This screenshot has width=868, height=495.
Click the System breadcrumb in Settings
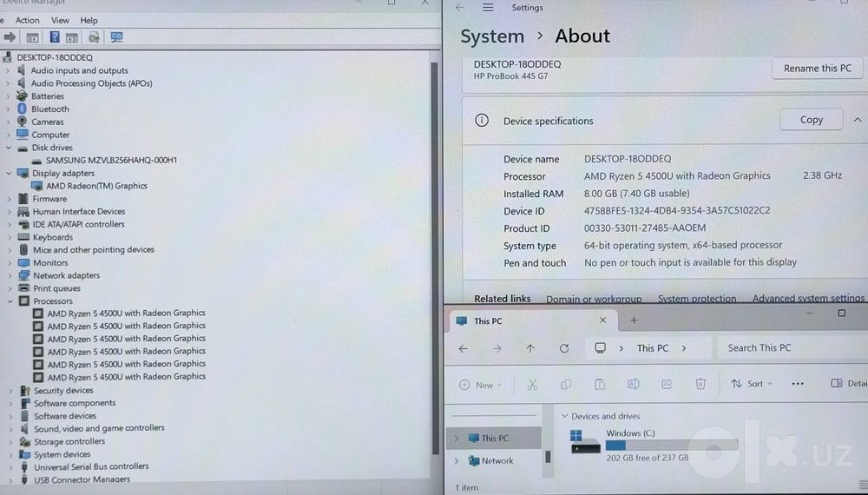coord(492,36)
